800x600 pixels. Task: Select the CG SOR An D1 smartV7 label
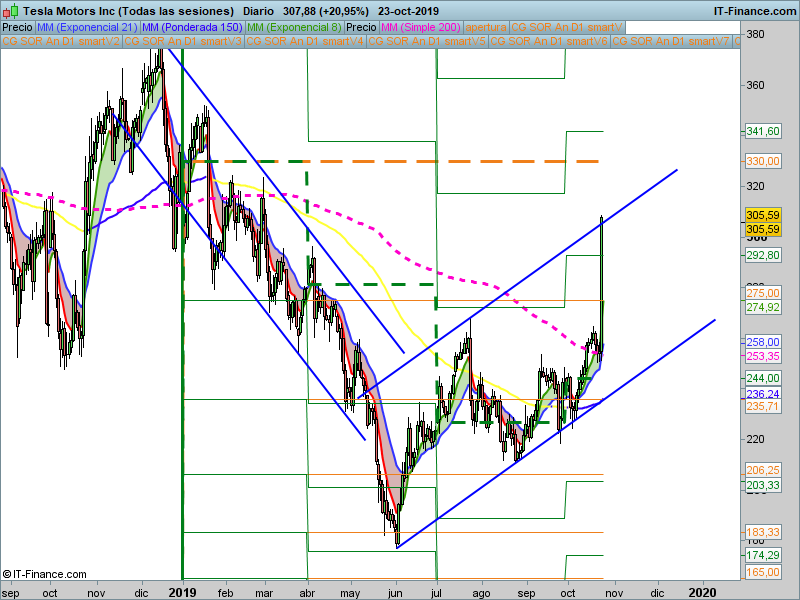tap(671, 41)
